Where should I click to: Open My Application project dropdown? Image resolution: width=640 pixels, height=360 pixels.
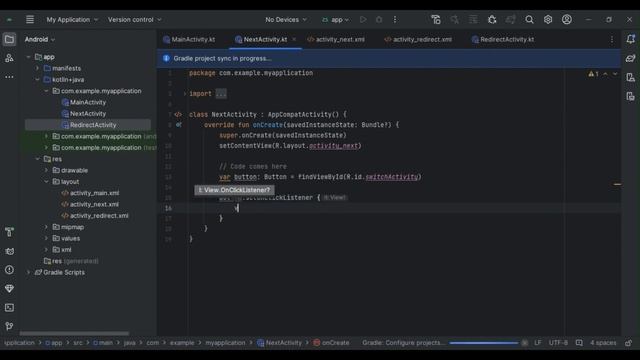pyautogui.click(x=72, y=20)
